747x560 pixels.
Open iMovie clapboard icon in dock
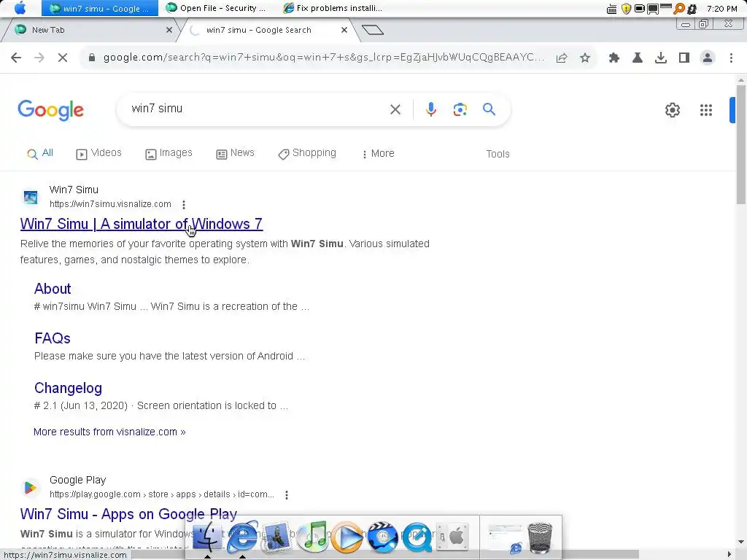click(382, 537)
